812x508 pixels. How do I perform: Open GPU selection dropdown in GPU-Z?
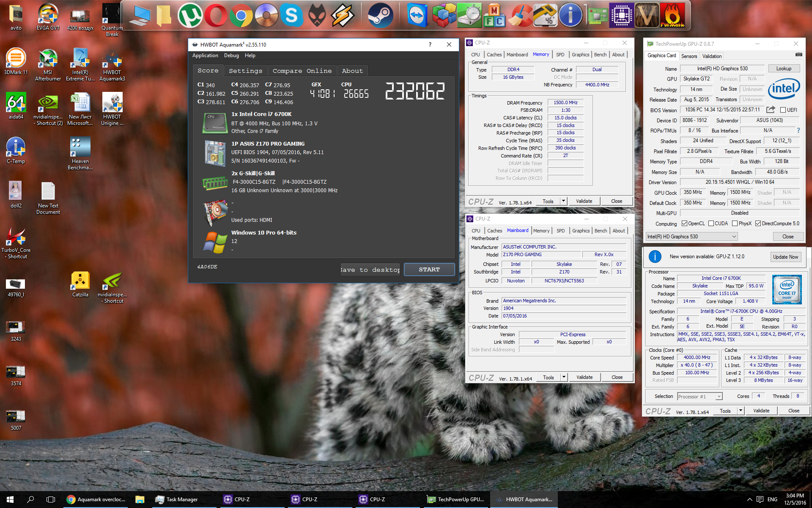click(691, 237)
